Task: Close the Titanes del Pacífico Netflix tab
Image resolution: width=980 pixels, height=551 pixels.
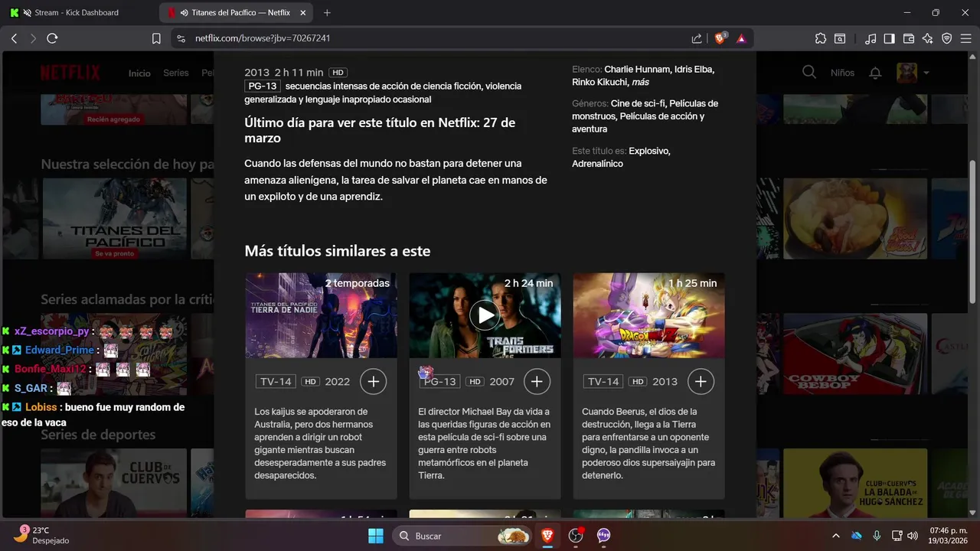Action: point(302,12)
